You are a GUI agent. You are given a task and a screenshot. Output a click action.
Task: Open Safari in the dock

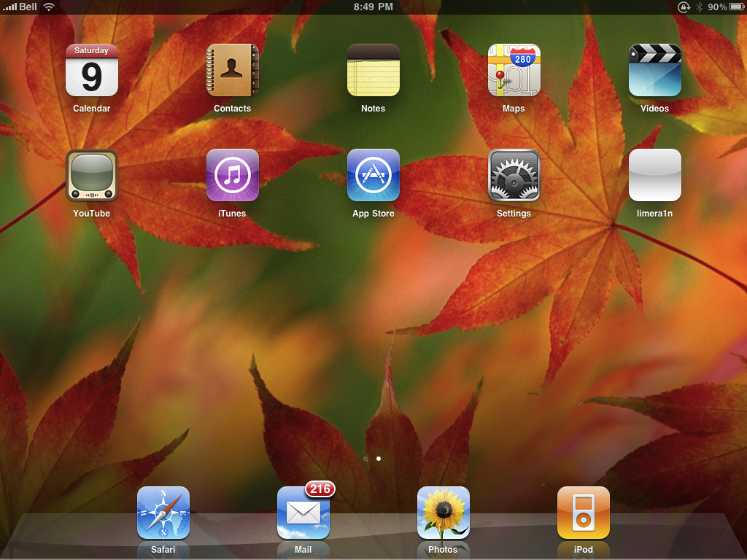(163, 513)
